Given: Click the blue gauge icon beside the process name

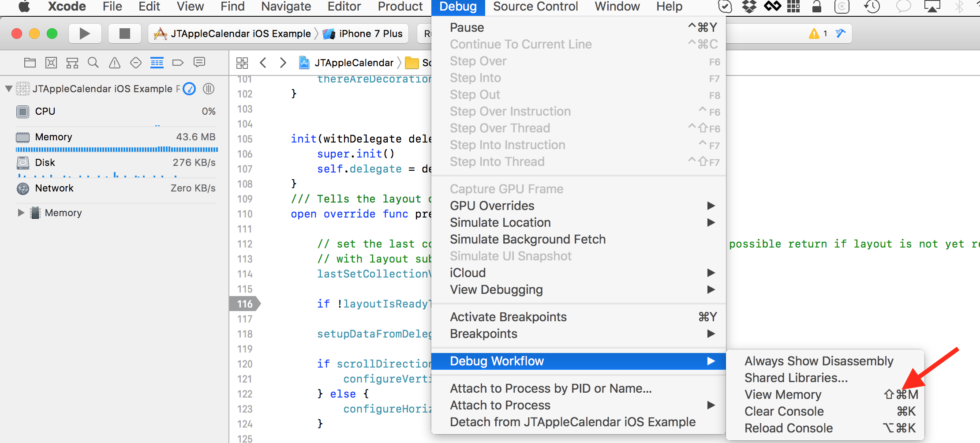Looking at the screenshot, I should coord(189,89).
